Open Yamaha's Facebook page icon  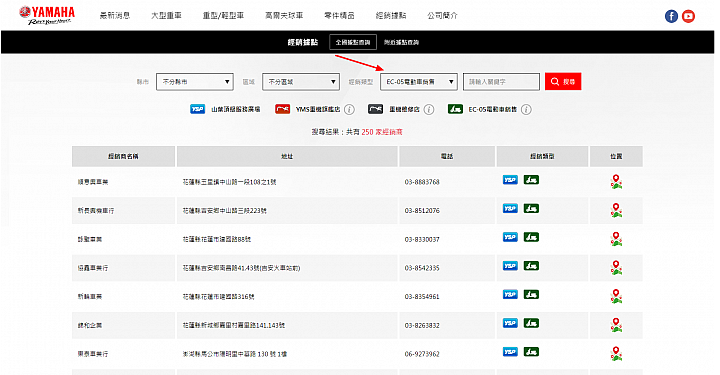coord(671,16)
